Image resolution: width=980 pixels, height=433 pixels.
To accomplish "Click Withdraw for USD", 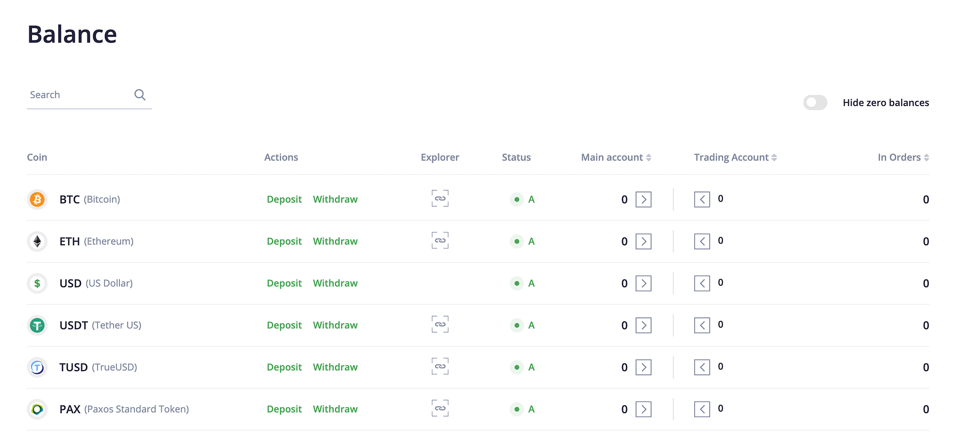I will pos(335,283).
